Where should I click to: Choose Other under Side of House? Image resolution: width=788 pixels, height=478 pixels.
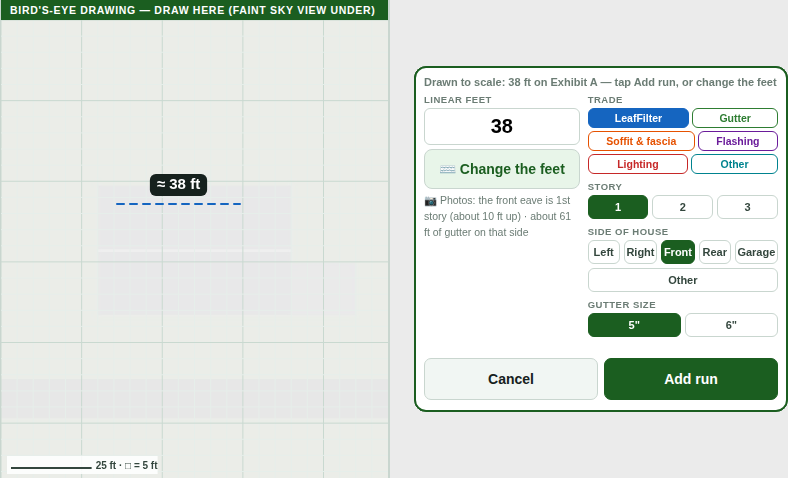(x=683, y=280)
